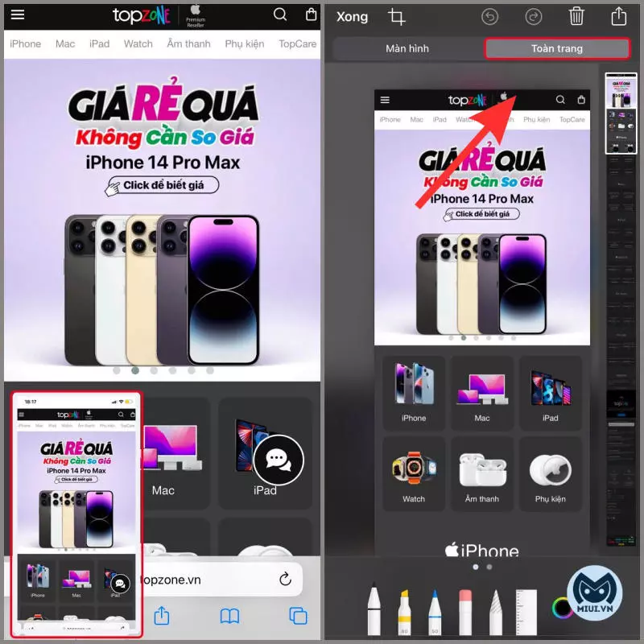
Task: Select iPhone tab in left navigation bar
Action: coord(25,44)
